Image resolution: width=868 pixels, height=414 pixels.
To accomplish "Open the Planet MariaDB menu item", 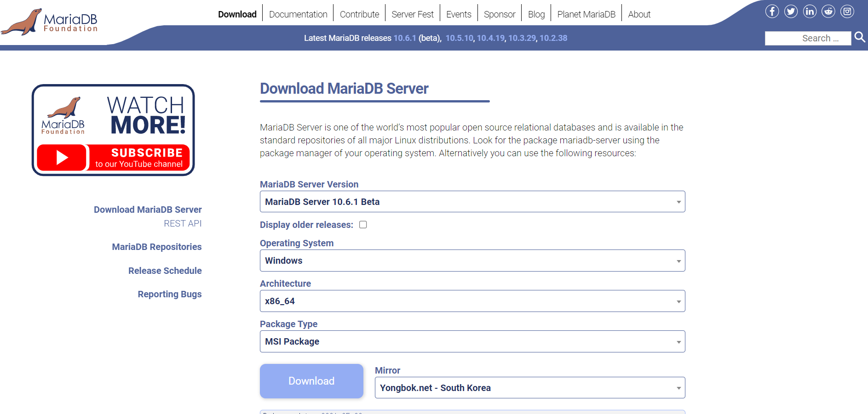I will point(586,14).
